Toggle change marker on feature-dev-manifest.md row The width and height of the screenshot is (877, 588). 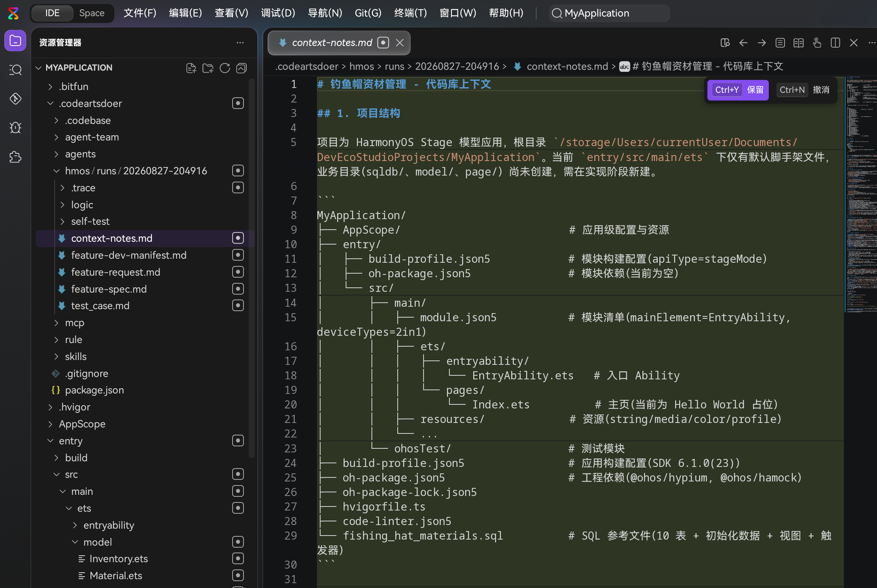(238, 255)
